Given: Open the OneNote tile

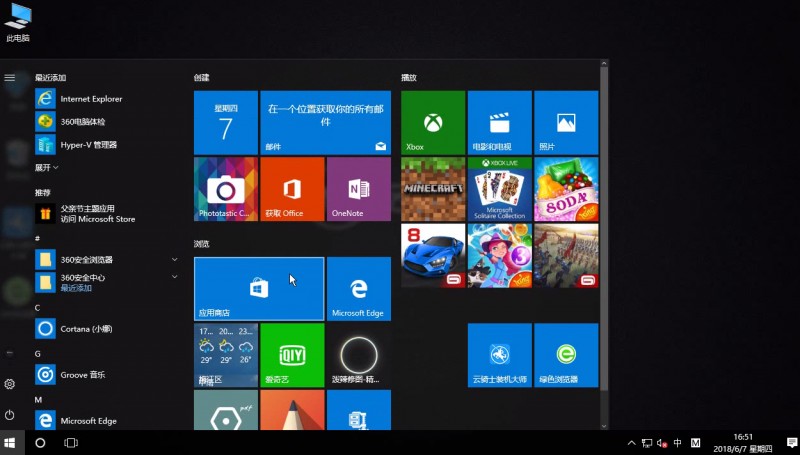Looking at the screenshot, I should [359, 189].
